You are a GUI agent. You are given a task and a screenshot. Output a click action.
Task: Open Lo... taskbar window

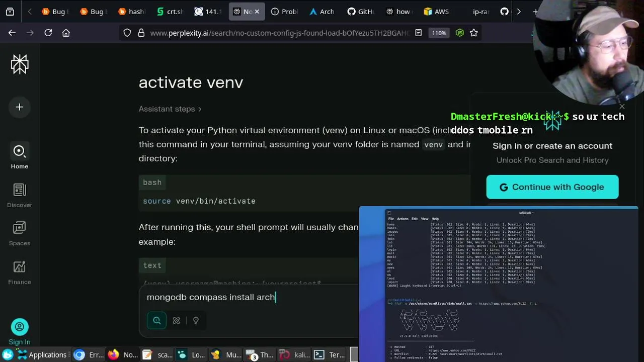pos(191,355)
